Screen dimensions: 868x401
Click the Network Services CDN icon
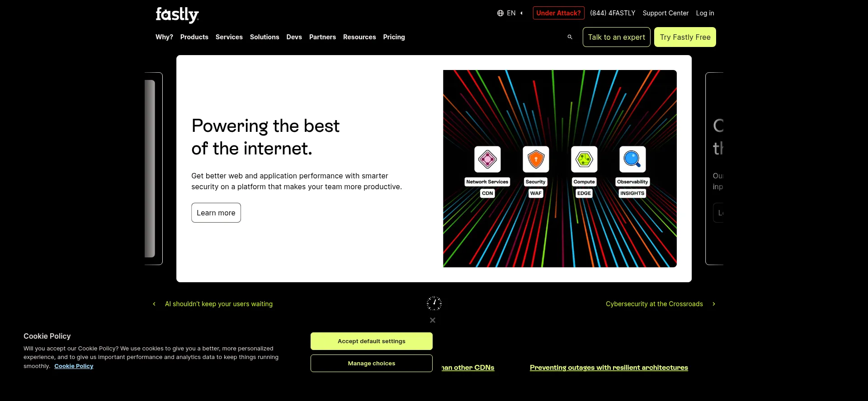click(487, 159)
